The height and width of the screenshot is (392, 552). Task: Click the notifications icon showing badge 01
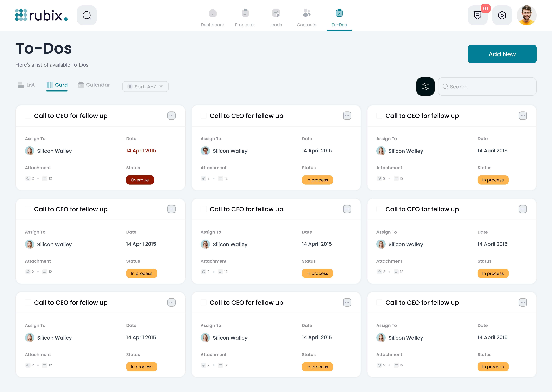[x=478, y=15]
